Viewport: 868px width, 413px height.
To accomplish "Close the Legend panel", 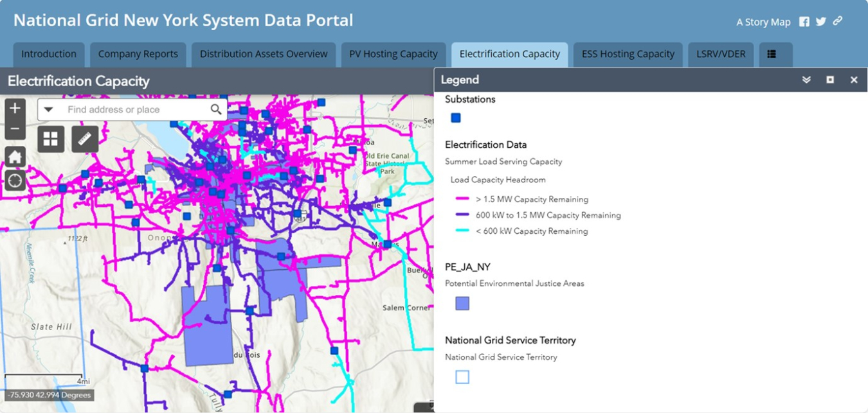I will (854, 80).
